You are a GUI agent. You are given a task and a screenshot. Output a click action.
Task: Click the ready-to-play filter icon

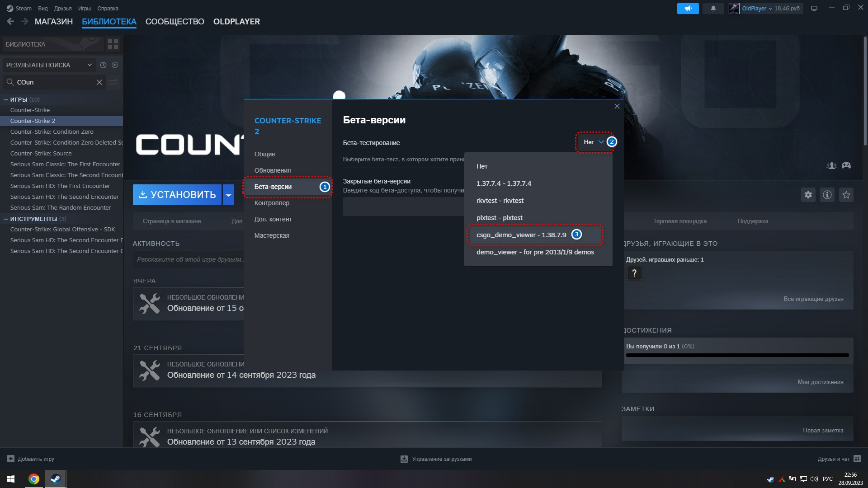coord(115,65)
